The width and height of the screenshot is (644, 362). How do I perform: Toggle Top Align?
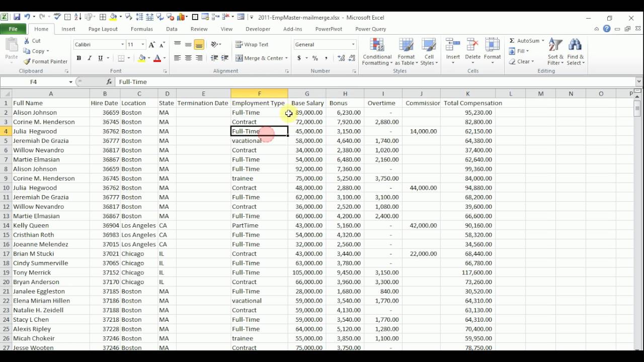pos(177,45)
